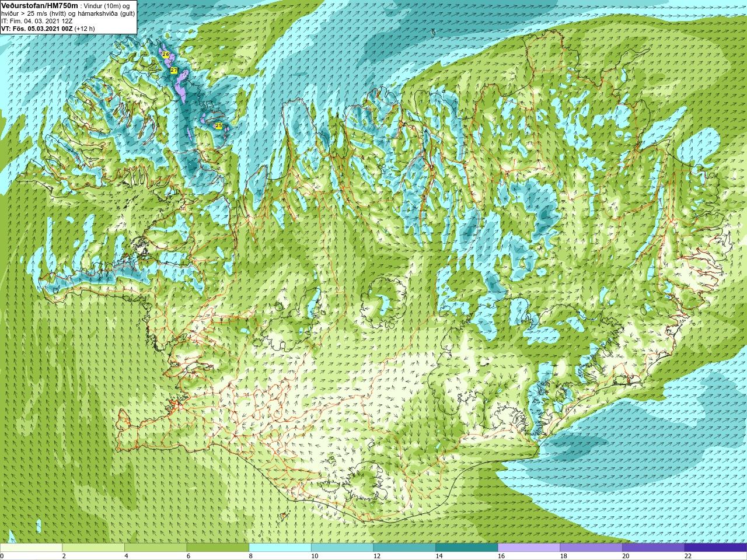Select the 16–18 m/s lavender legend swatch
The height and width of the screenshot is (560, 747).
(529, 548)
